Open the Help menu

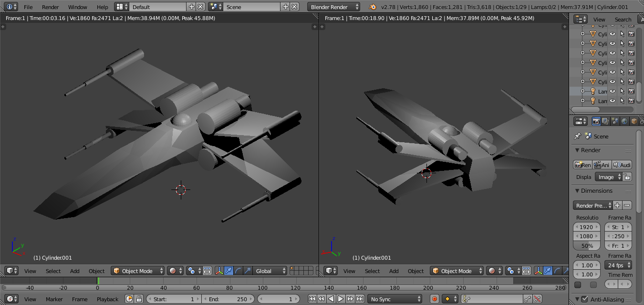tap(103, 7)
